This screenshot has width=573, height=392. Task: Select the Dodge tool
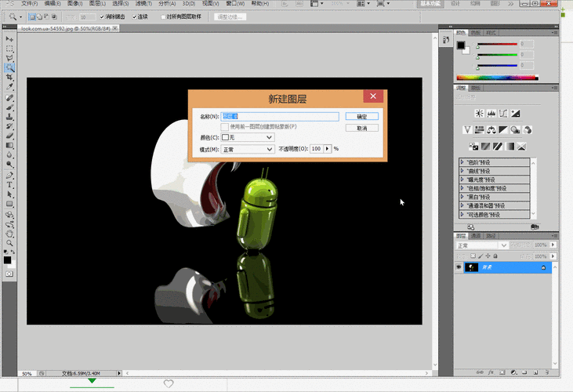click(x=9, y=165)
